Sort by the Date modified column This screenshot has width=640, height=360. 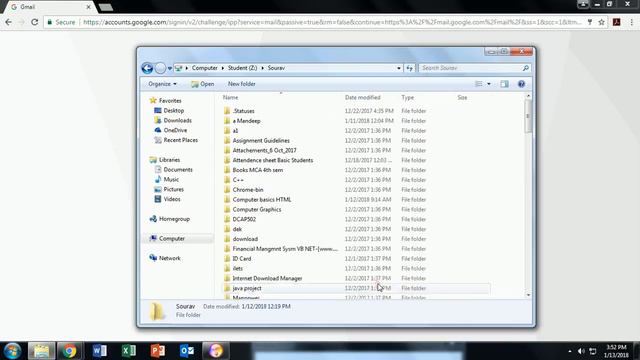tap(362, 98)
